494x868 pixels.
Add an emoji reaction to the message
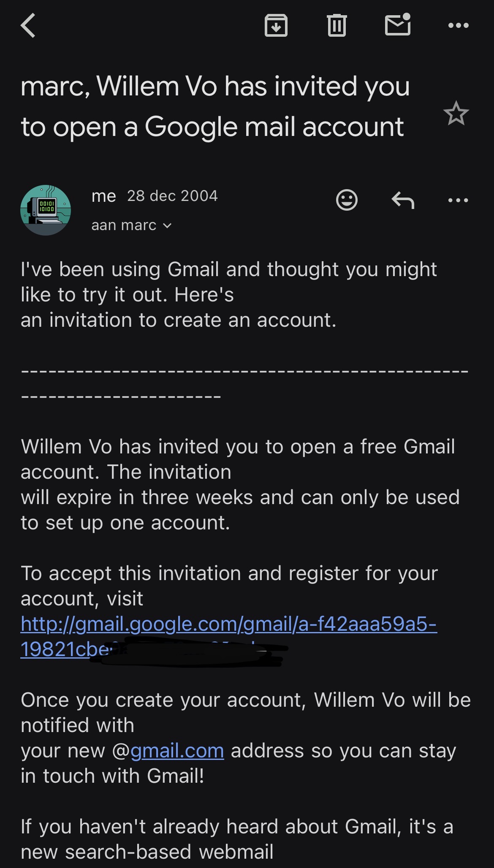347,200
